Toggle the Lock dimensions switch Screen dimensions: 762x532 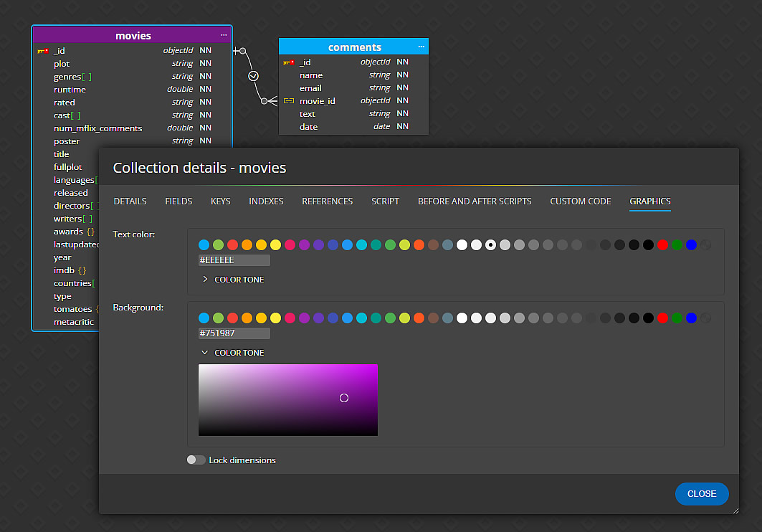point(196,460)
